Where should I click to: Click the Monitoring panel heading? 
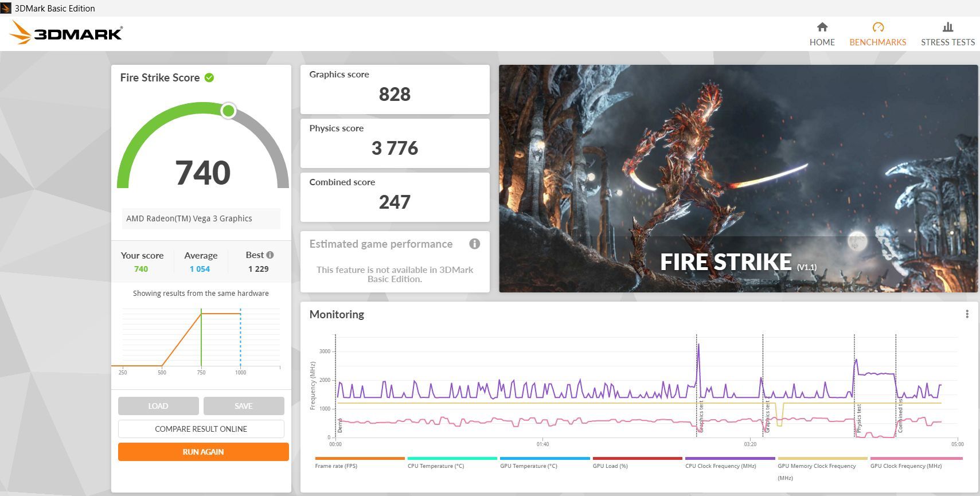click(x=337, y=314)
